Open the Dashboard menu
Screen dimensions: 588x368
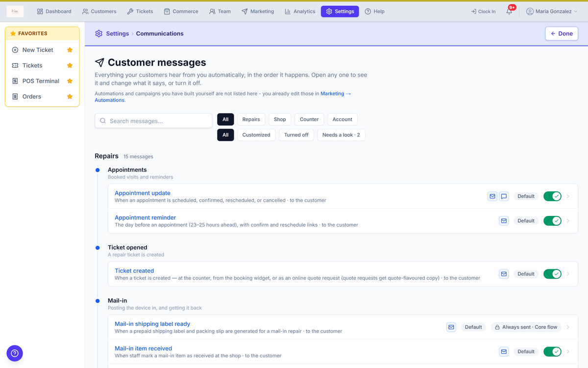54,11
